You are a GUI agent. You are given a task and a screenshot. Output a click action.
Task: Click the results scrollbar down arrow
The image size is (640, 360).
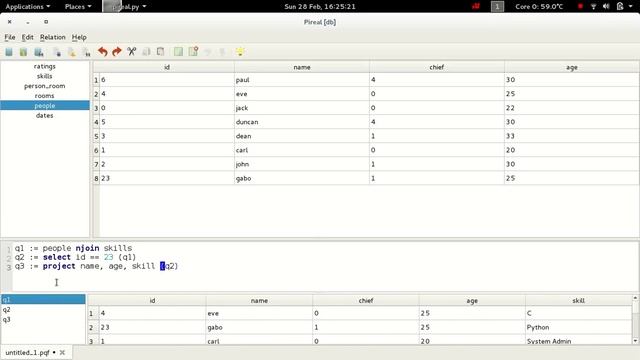(636, 341)
